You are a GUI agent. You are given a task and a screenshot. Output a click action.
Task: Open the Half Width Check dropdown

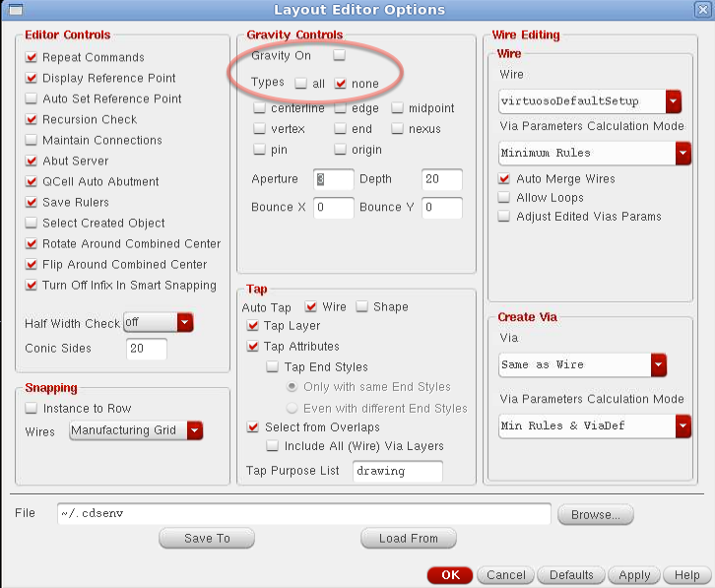pyautogui.click(x=184, y=322)
